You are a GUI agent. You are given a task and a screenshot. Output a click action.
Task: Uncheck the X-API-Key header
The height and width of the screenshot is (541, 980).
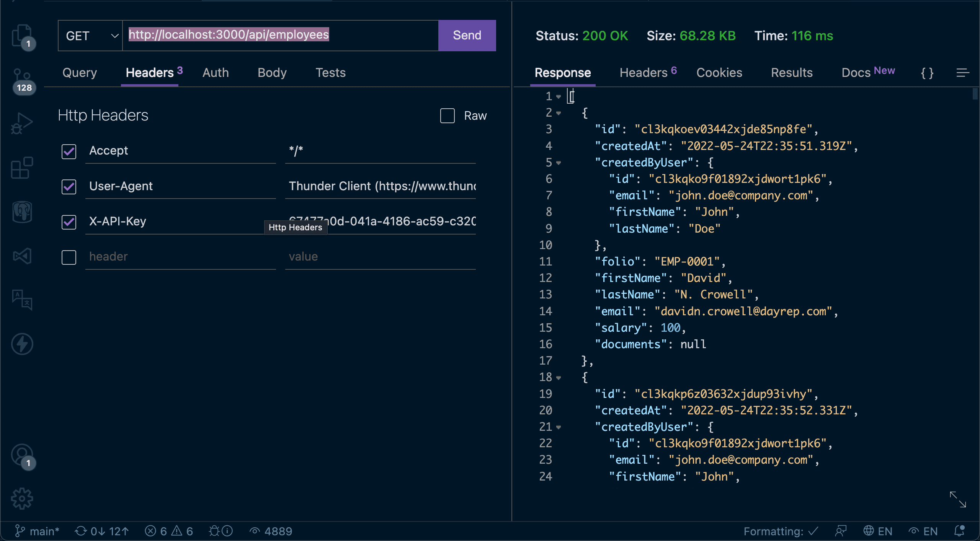pos(69,221)
